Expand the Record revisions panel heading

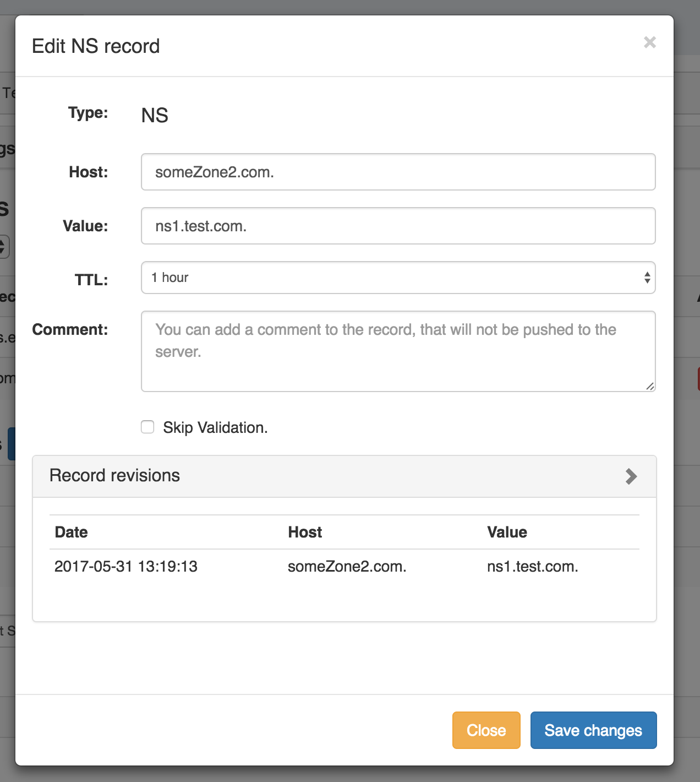tap(114, 476)
